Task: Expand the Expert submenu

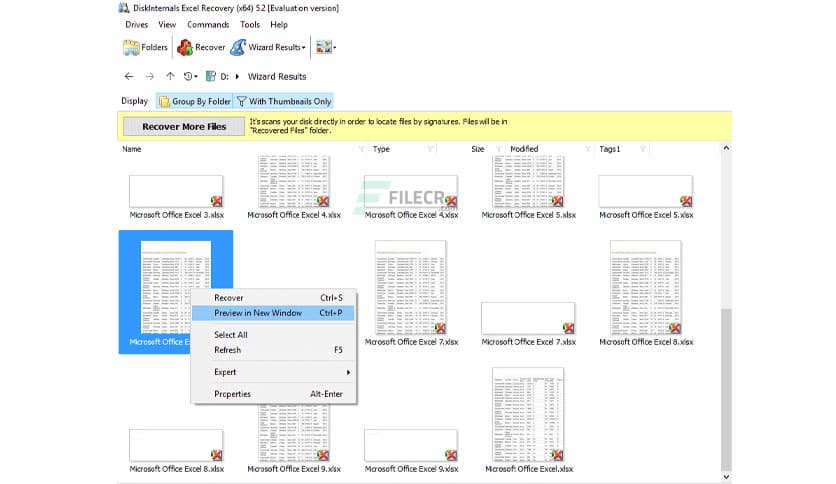Action: click(274, 372)
